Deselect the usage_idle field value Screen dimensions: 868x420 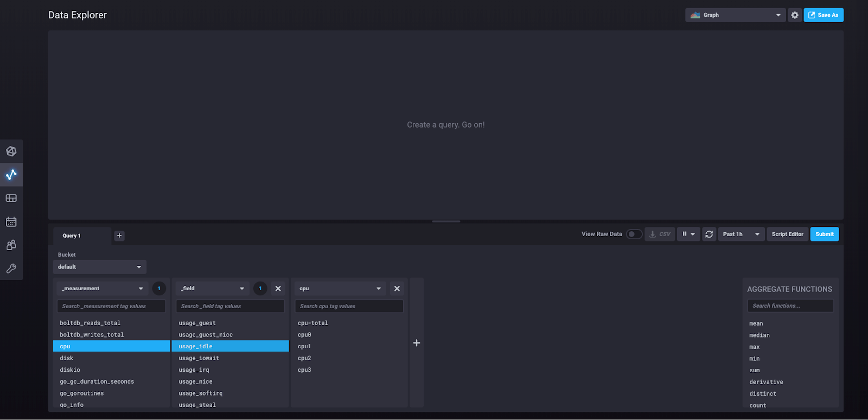click(230, 346)
